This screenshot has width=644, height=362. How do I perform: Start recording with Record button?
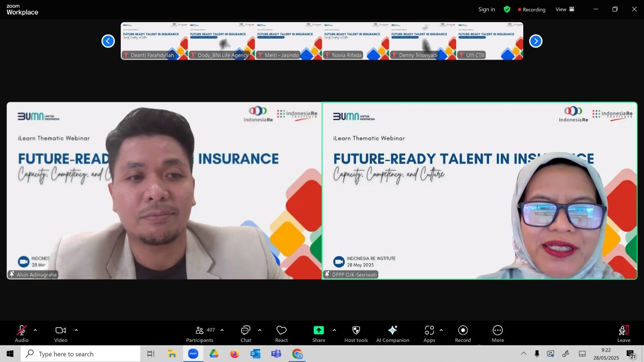click(463, 333)
